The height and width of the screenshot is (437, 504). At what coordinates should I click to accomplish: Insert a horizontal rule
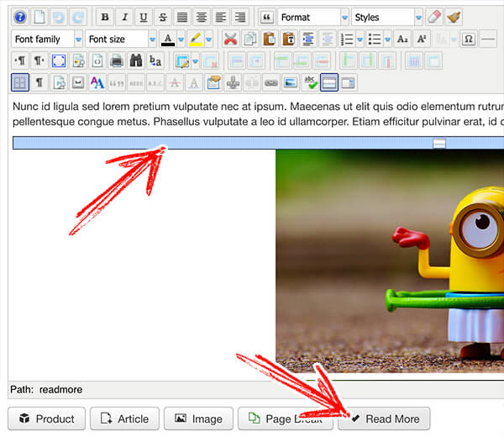coord(488,39)
